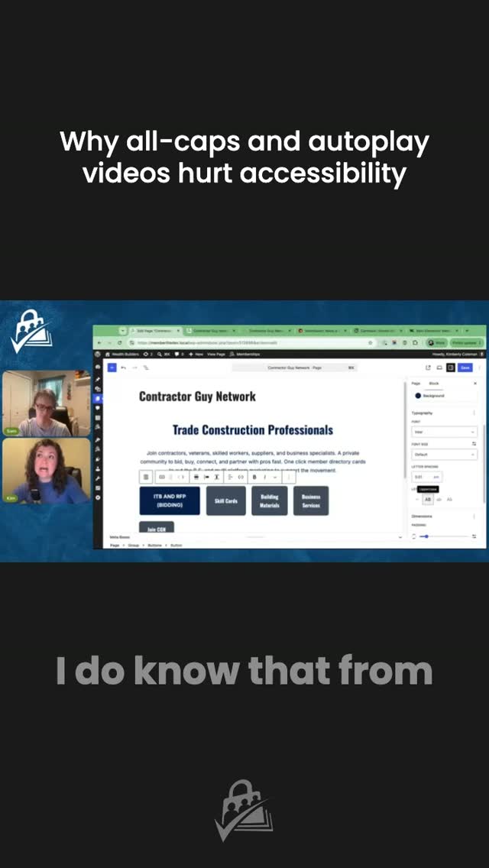Click the Padding slider track
The height and width of the screenshot is (868, 489).
444,536
